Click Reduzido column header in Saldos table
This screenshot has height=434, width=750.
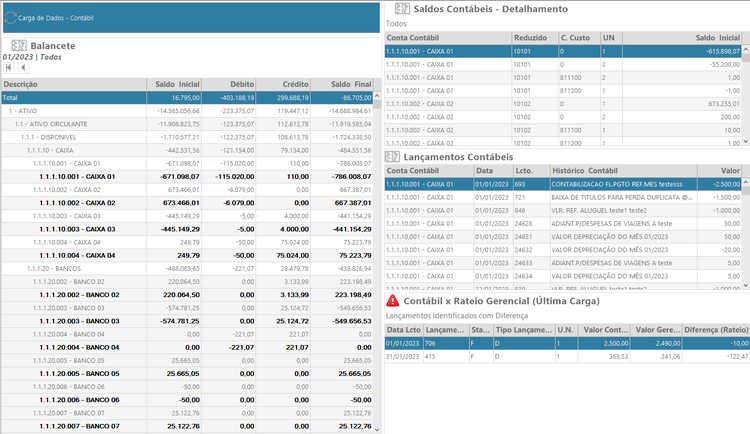(x=535, y=38)
